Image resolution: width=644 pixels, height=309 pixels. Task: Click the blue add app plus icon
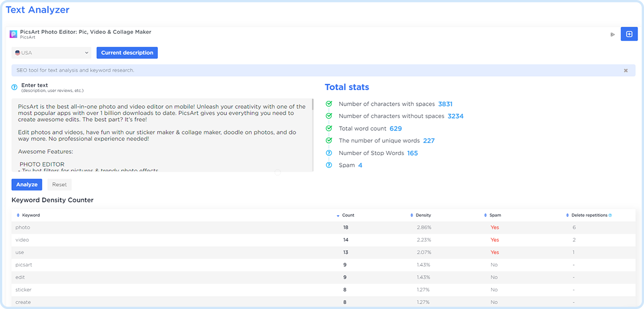[x=629, y=34]
